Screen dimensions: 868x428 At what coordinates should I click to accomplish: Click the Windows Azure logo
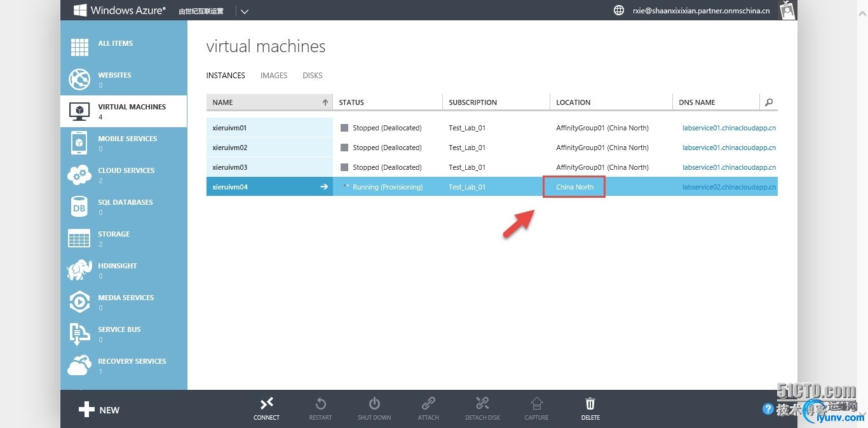point(119,10)
